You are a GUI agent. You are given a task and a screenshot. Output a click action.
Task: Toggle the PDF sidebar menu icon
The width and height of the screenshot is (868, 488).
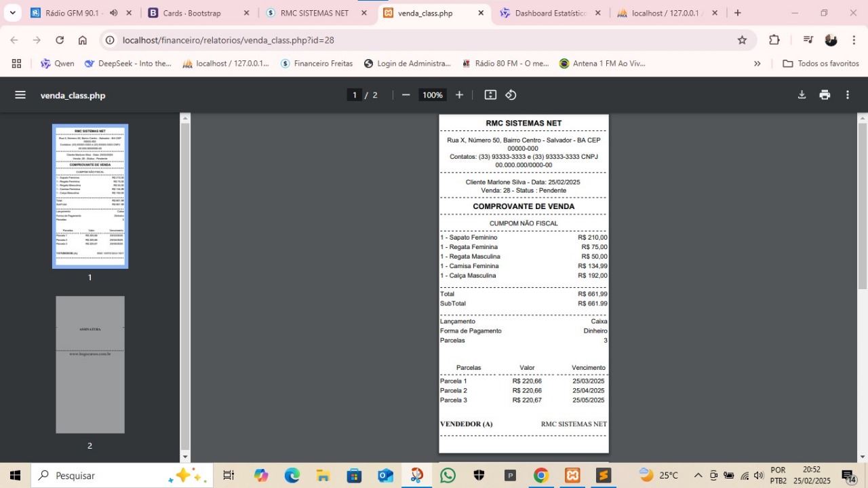pyautogui.click(x=20, y=95)
